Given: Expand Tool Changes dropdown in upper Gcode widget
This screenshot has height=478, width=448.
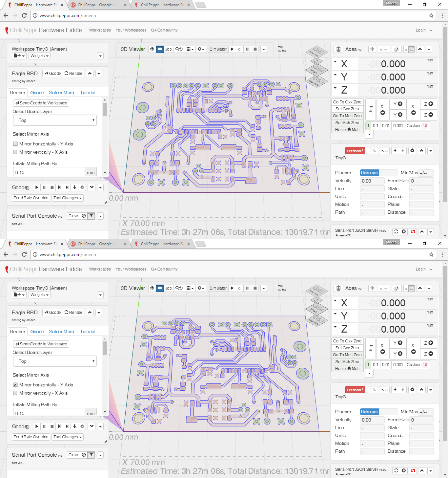Looking at the screenshot, I should pyautogui.click(x=67, y=198).
